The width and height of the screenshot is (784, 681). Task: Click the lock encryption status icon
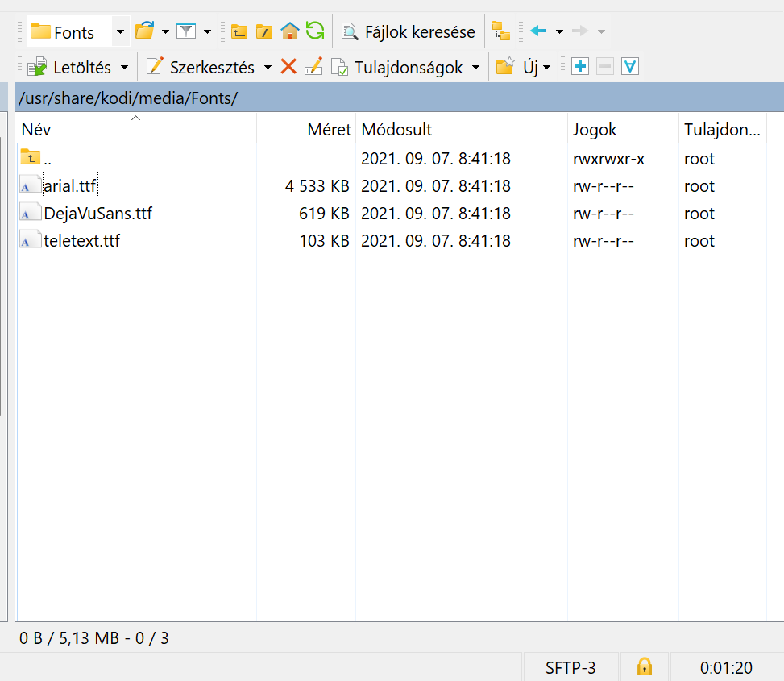(x=645, y=666)
